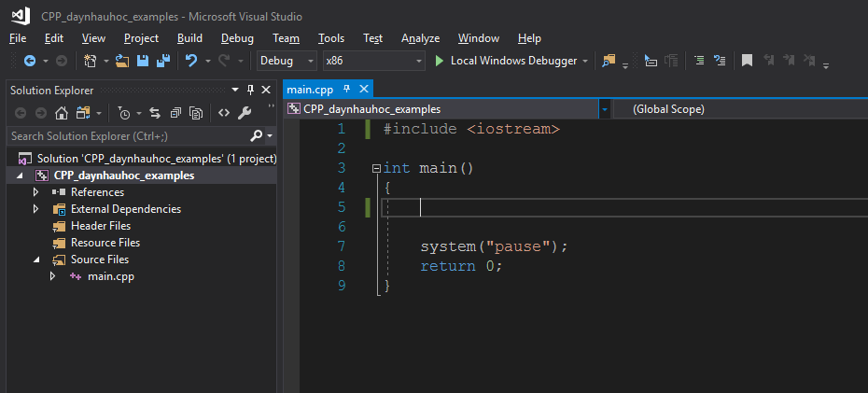Click the Show All Files icon
This screenshot has height=393, width=868.
196,114
